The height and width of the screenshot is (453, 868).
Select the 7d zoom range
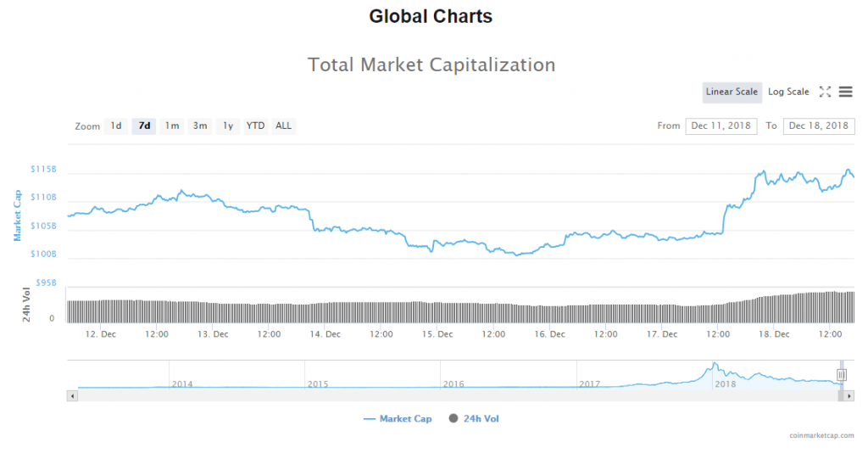coord(144,126)
